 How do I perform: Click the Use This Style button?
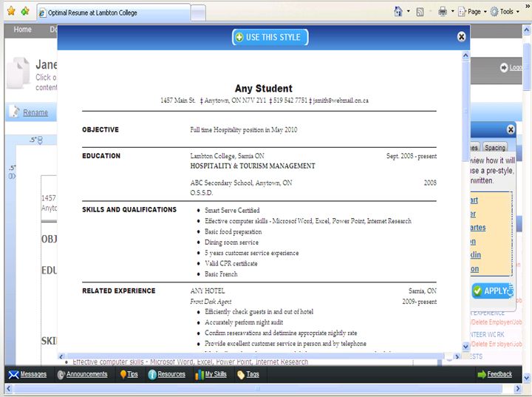270,37
